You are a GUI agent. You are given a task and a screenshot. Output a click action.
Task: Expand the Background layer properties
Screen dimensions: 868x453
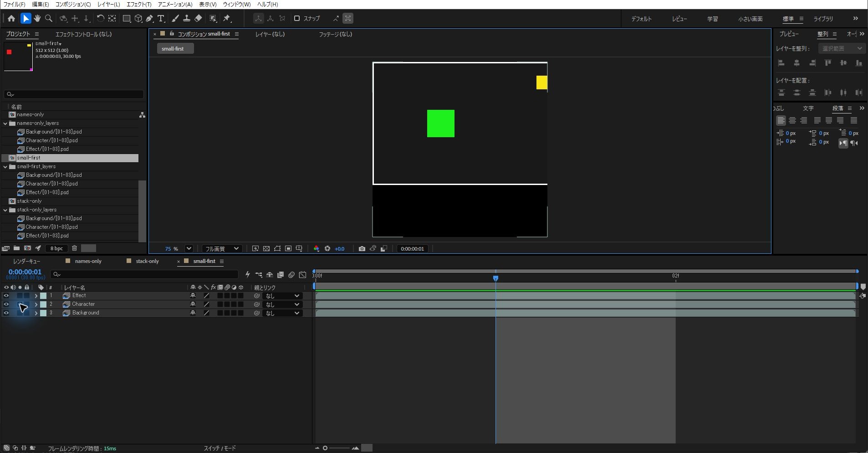coord(36,313)
